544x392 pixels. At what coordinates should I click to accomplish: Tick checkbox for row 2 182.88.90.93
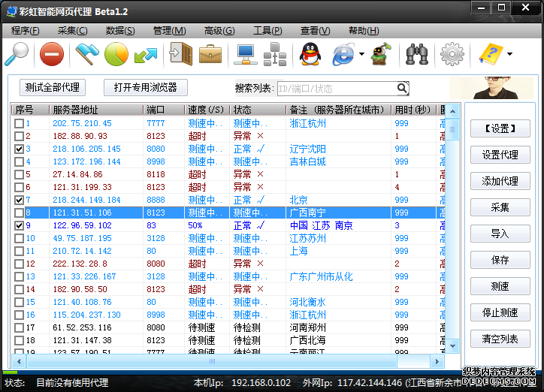19,136
